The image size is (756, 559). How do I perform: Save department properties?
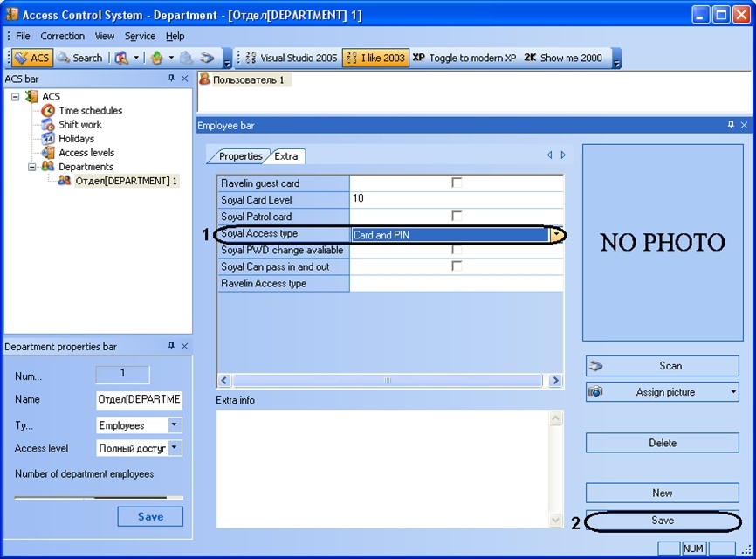click(150, 516)
